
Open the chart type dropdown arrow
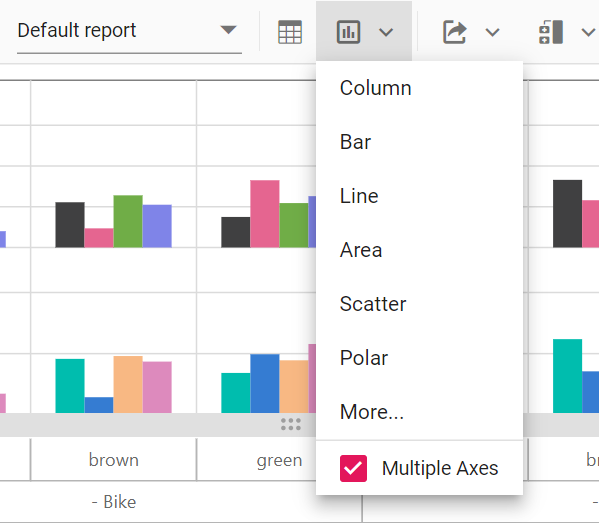click(386, 32)
